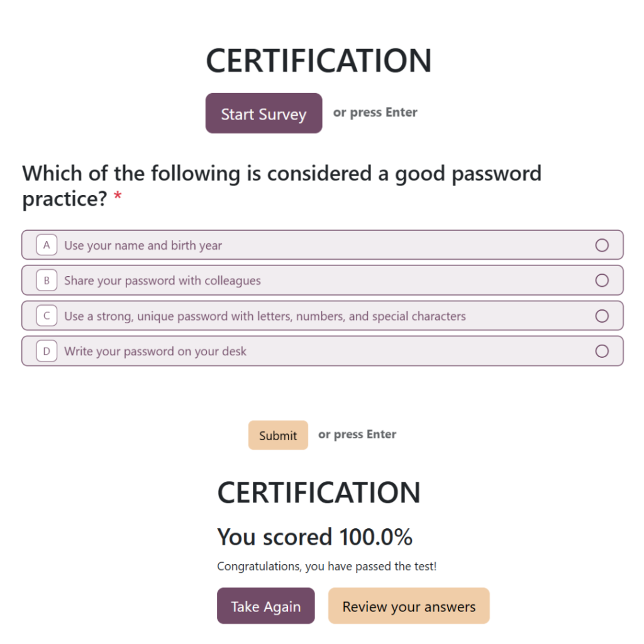Open Review your answers
The width and height of the screenshot is (644, 644).
point(409,606)
